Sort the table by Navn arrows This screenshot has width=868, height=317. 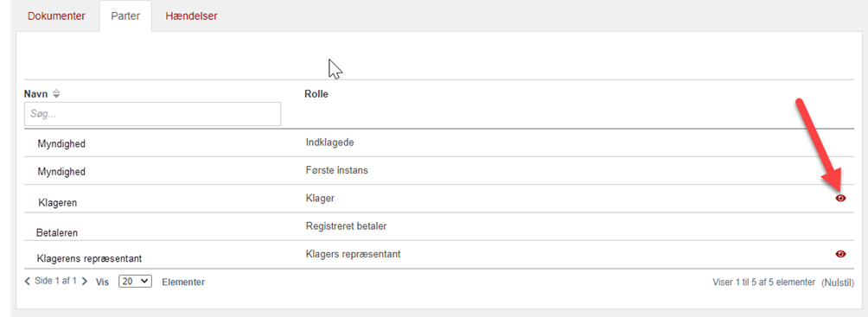click(x=56, y=95)
